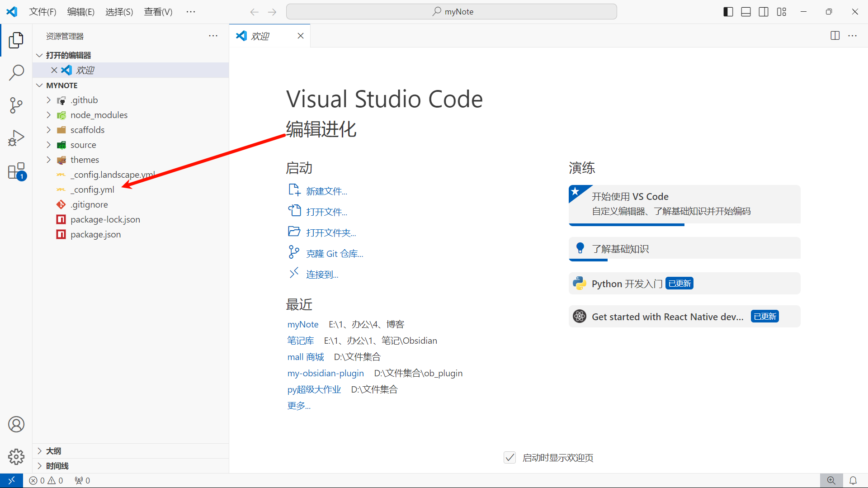
Task: Expand the themes folder
Action: coord(85,160)
